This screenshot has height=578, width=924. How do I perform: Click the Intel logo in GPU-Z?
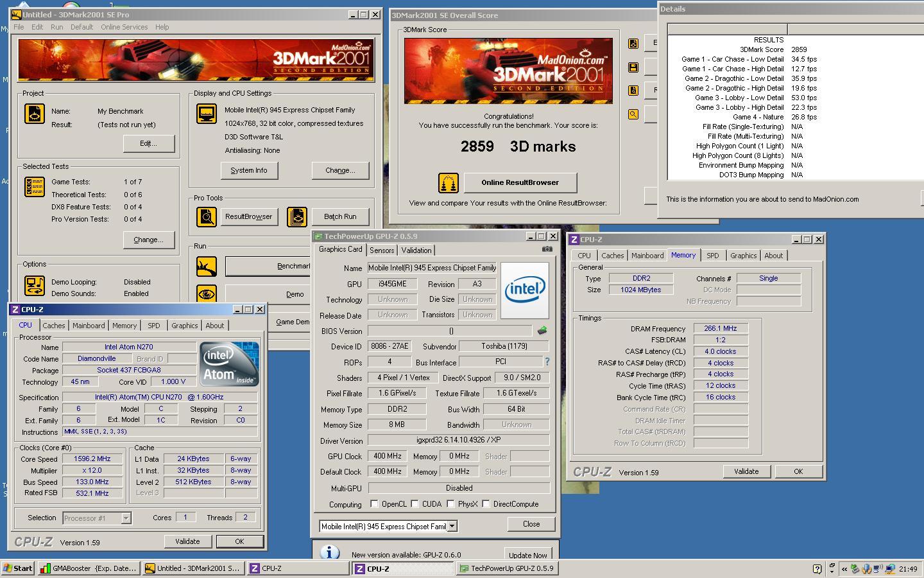click(525, 290)
